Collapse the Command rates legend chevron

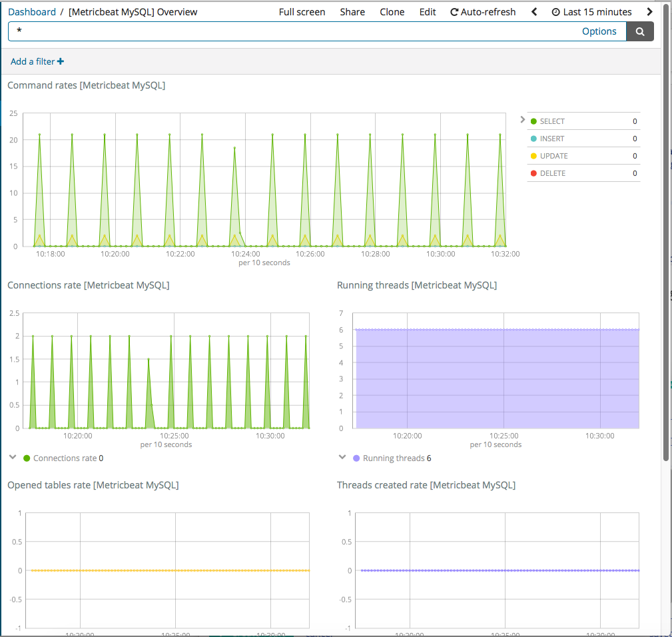[x=522, y=120]
